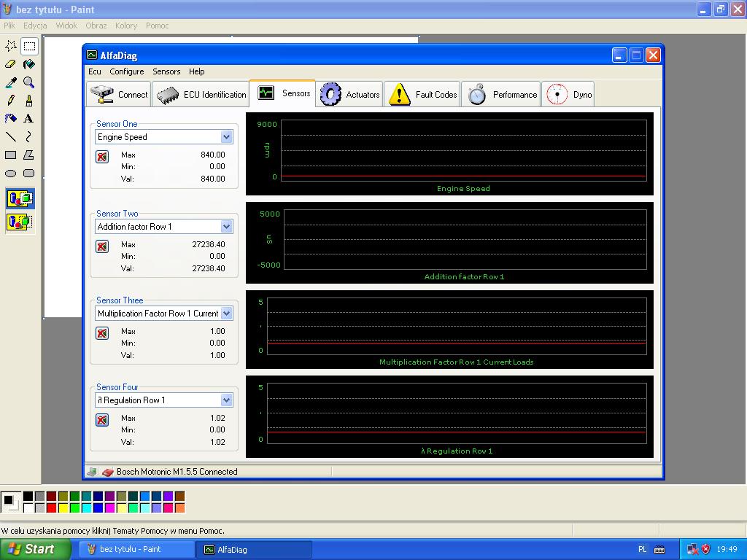Image resolution: width=747 pixels, height=560 pixels.
Task: Choose the transparent selection option in Paint
Action: tap(20, 222)
